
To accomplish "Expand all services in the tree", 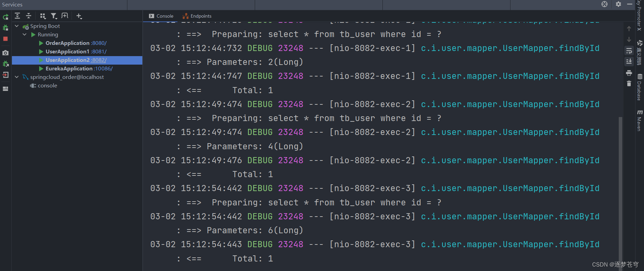I will pyautogui.click(x=17, y=16).
